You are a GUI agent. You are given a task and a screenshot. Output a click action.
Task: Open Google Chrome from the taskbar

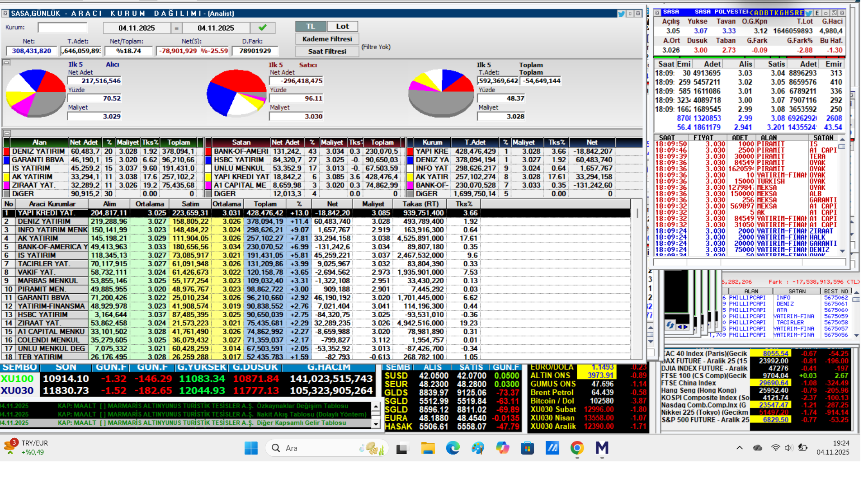coord(577,448)
